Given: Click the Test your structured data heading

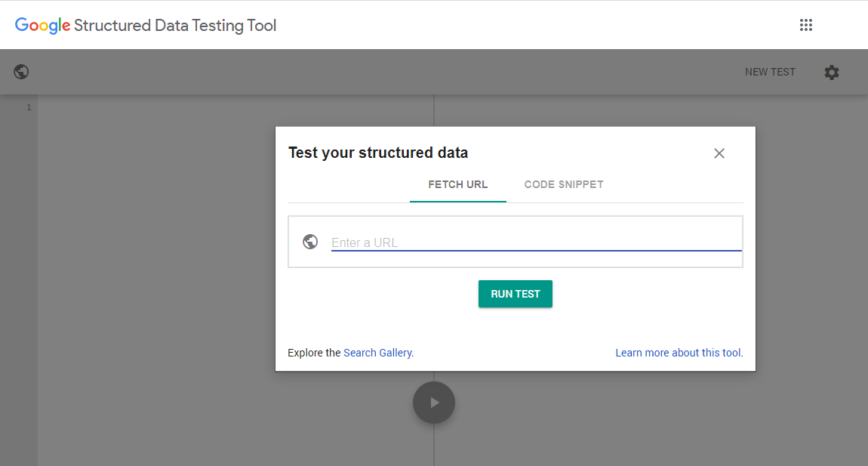Looking at the screenshot, I should pyautogui.click(x=378, y=153).
